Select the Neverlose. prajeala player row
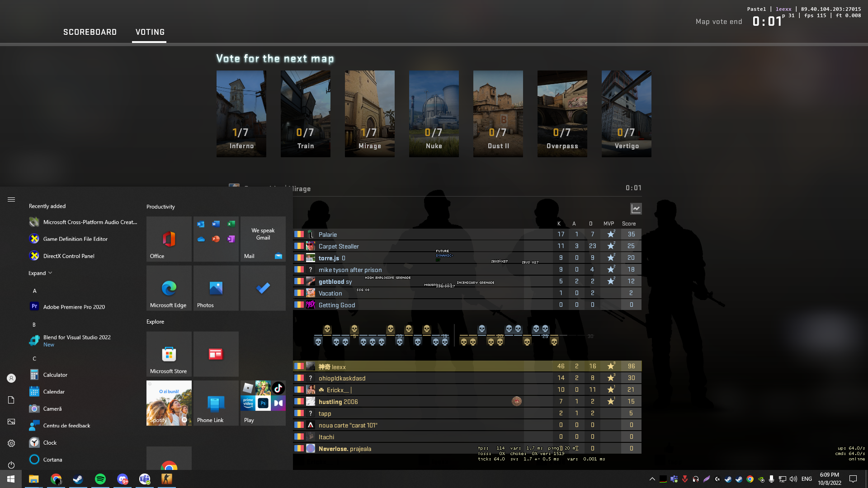Screen dimensions: 868x488 [x=467, y=449]
